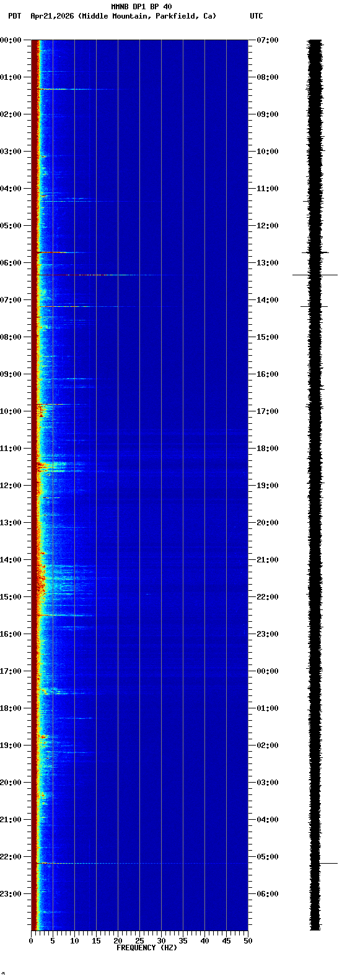Viewport: 342px width, 980px height.
Task: Click the frequency axis tick label 45
Action: [226, 941]
